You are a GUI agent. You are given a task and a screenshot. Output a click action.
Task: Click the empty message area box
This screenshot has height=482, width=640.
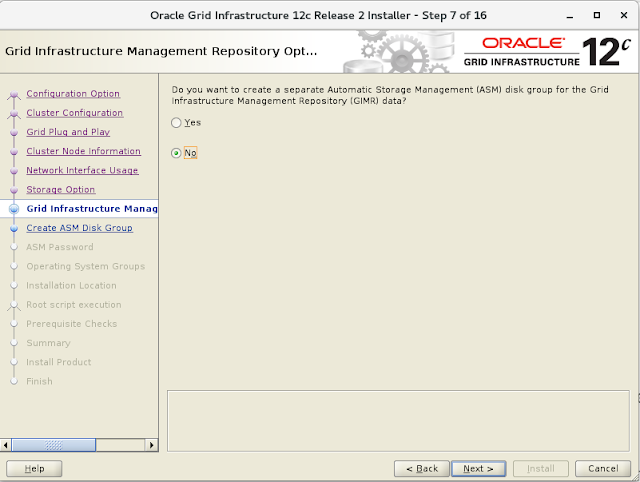point(398,421)
